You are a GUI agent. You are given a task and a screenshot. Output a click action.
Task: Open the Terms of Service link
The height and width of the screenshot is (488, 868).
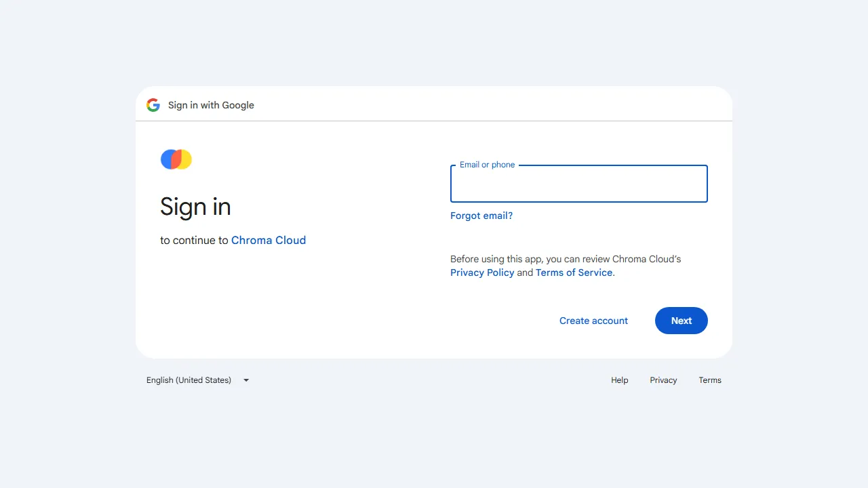574,272
